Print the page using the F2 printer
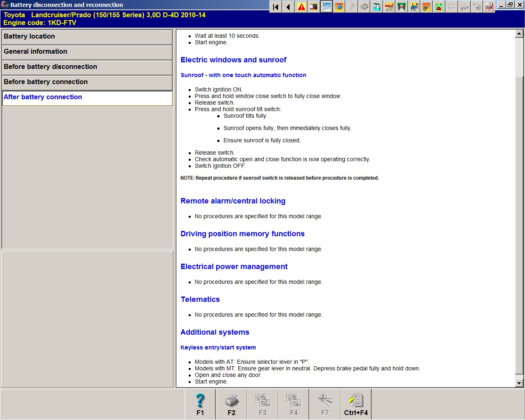 (x=231, y=404)
